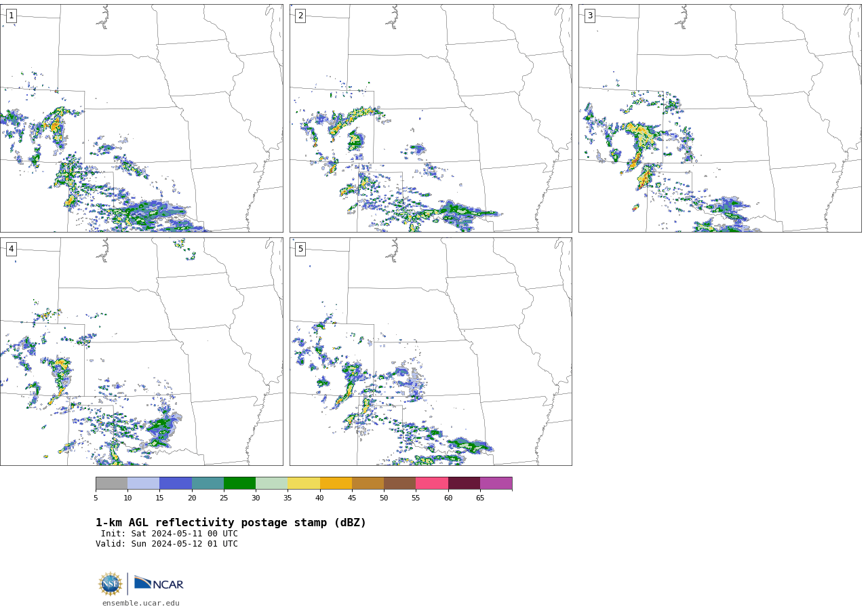Click the NCAR logo

pos(159,583)
